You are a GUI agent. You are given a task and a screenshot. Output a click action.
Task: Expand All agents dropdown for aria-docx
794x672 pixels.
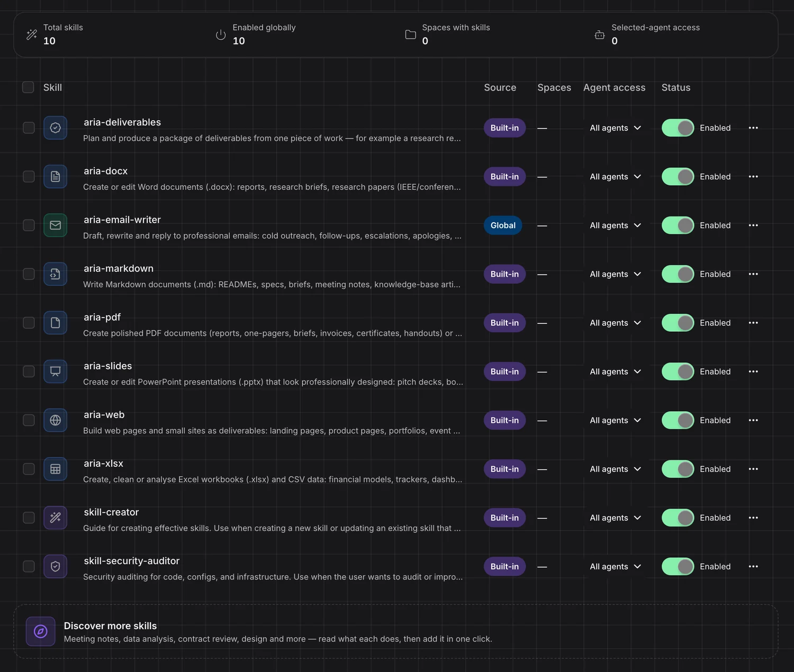(615, 177)
